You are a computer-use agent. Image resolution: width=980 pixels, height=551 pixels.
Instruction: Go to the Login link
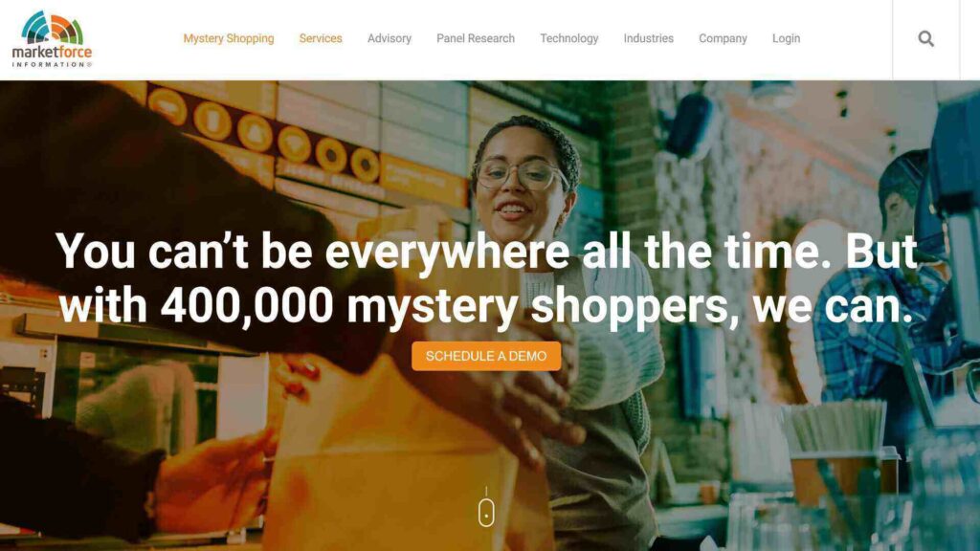point(787,38)
